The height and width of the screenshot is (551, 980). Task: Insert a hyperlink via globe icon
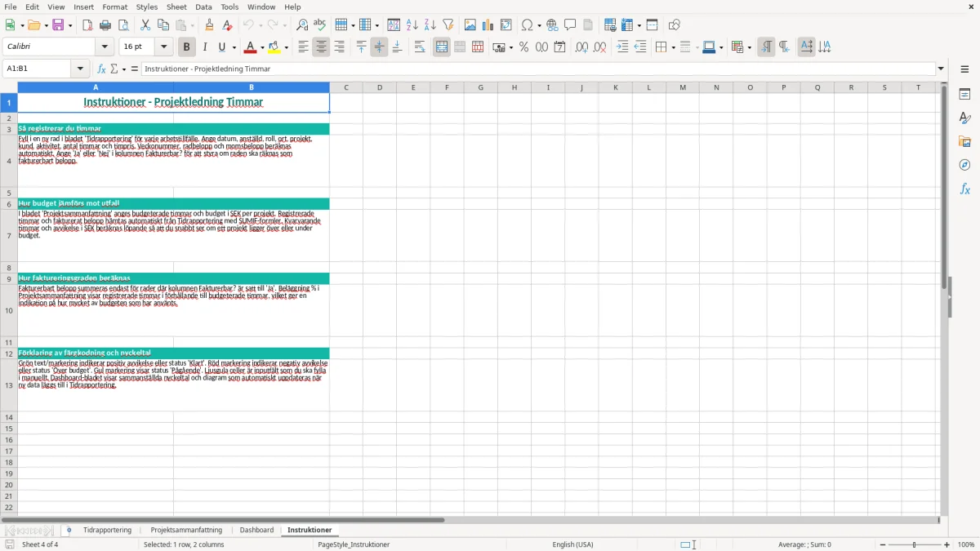[552, 25]
